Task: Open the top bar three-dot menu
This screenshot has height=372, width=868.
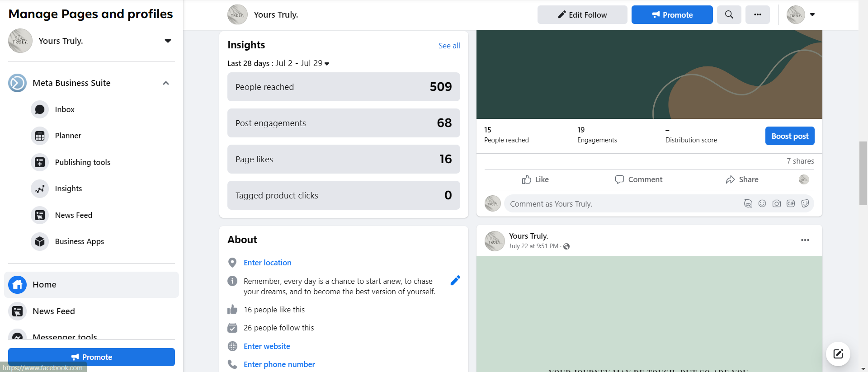Action: click(758, 14)
